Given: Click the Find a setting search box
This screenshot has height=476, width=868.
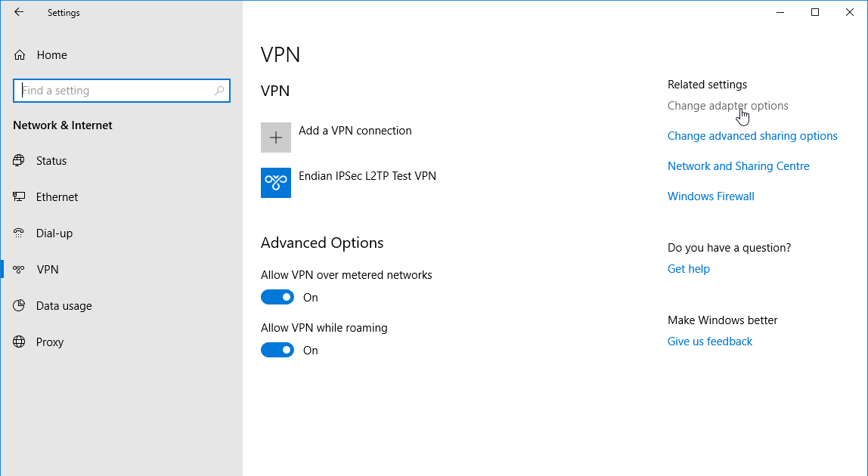Looking at the screenshot, I should (x=121, y=91).
